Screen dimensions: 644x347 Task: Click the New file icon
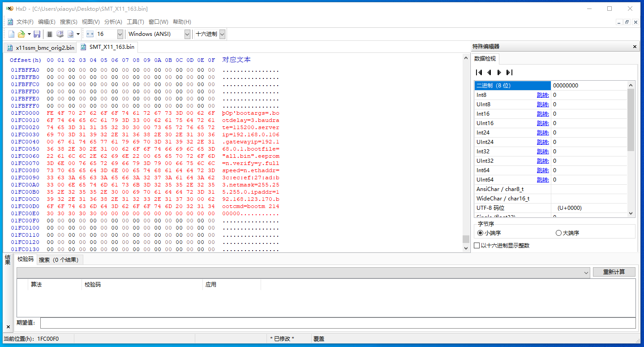click(11, 34)
